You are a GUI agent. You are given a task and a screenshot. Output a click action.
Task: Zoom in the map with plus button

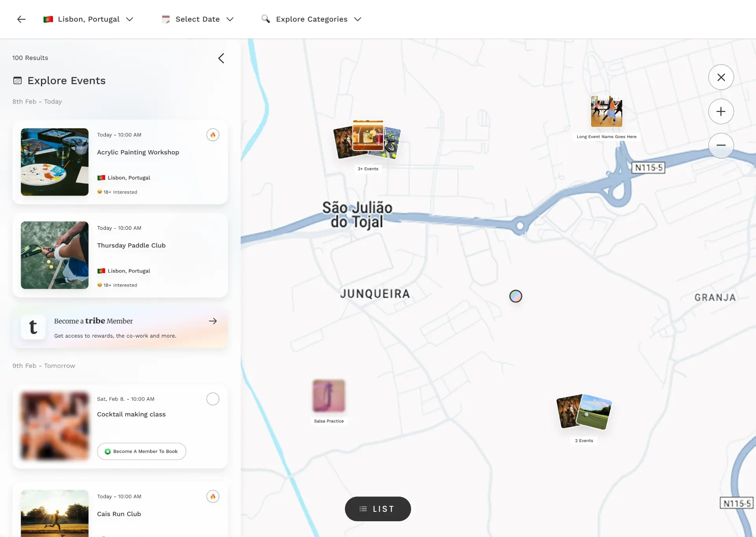point(721,111)
